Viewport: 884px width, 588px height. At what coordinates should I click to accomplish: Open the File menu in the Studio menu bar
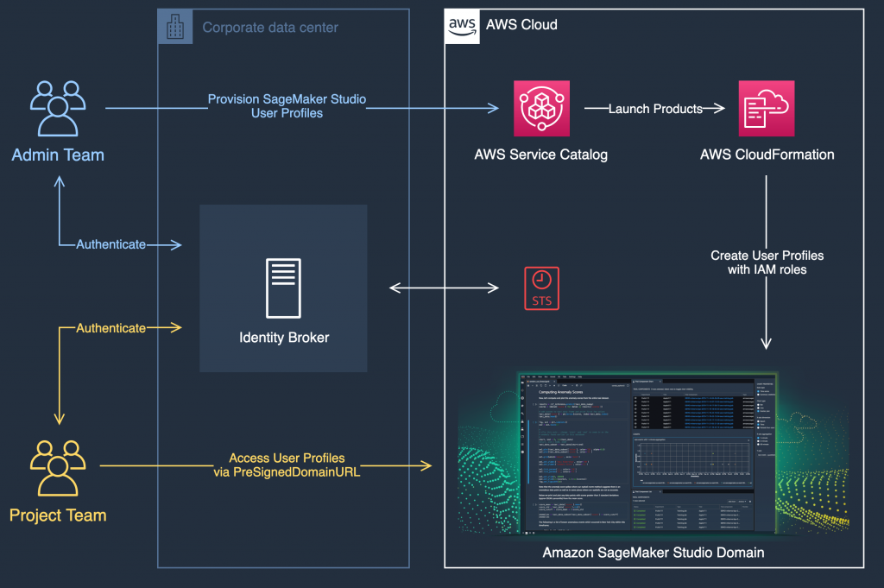tap(527, 376)
